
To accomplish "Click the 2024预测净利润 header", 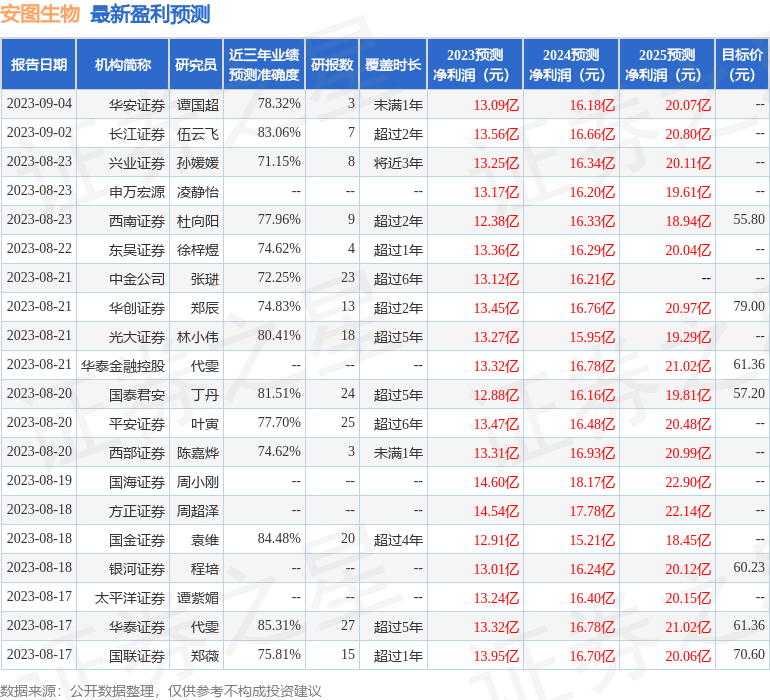I will (x=571, y=64).
